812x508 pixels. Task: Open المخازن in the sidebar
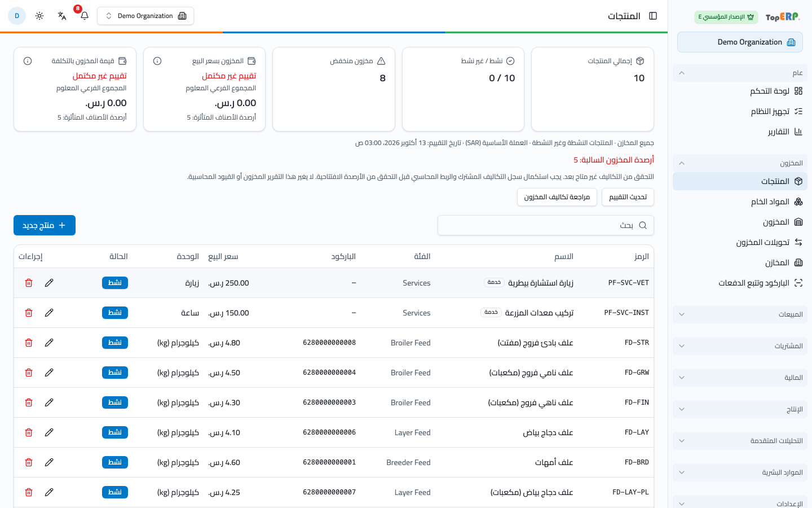(740, 262)
